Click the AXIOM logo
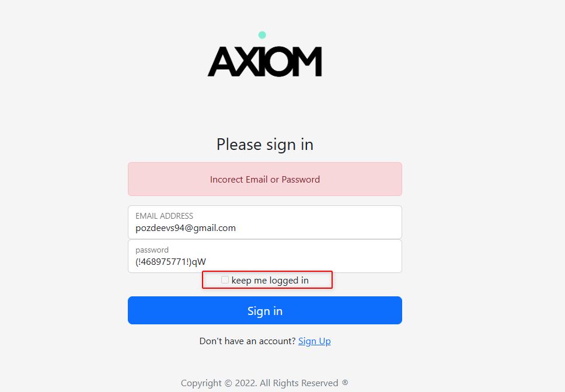This screenshot has height=392, width=565. pos(264,61)
